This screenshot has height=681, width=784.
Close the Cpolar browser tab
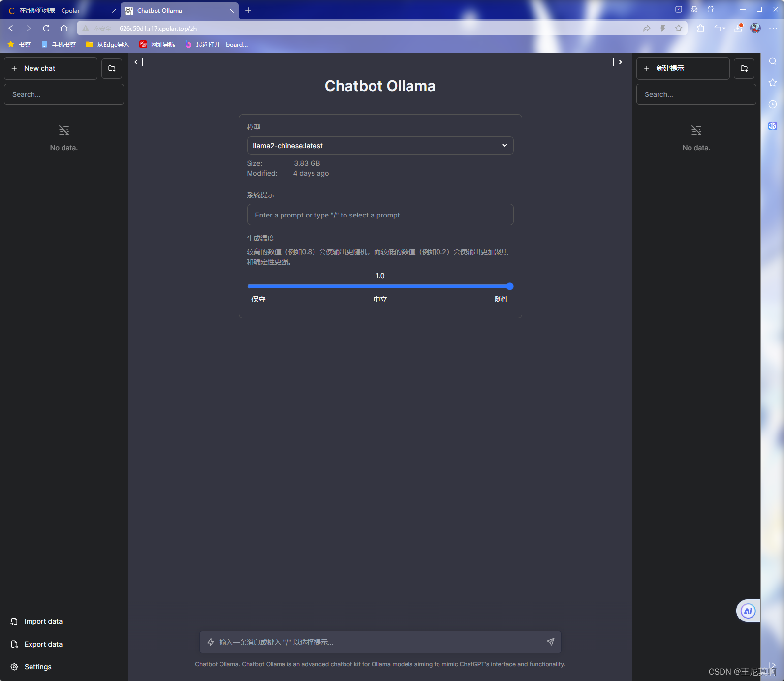point(114,10)
